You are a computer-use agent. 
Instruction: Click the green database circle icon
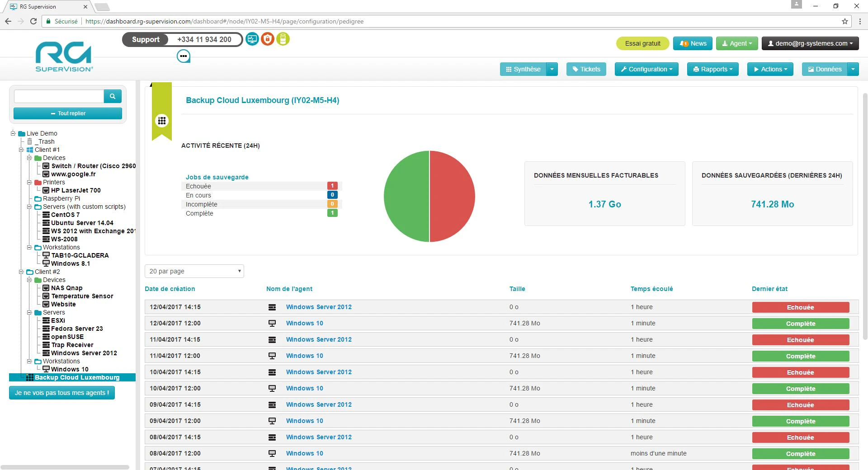pyautogui.click(x=283, y=39)
